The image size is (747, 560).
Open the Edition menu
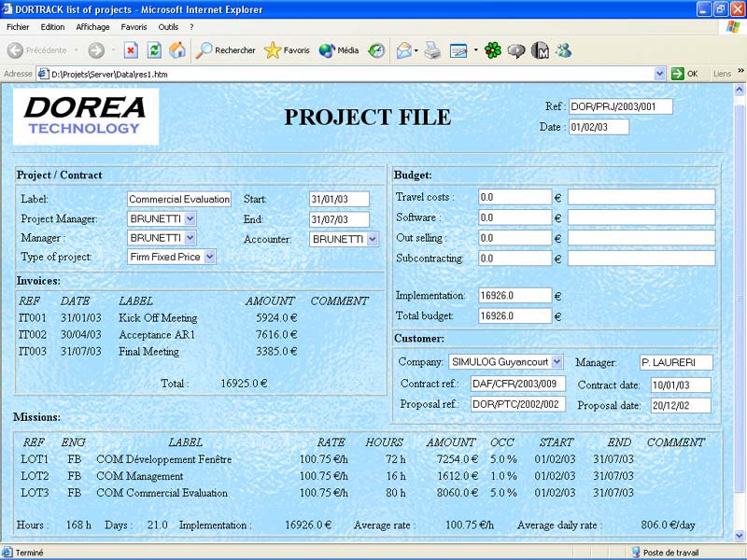click(x=52, y=27)
